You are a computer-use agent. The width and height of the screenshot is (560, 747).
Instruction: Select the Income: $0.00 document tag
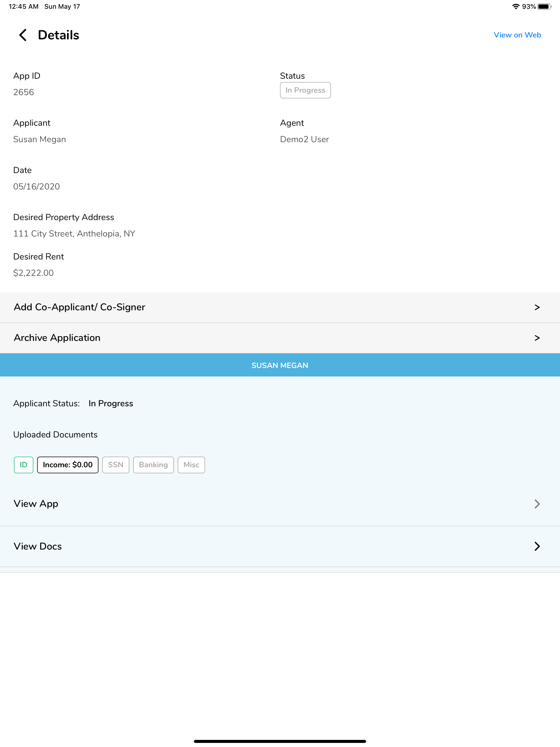(x=68, y=465)
